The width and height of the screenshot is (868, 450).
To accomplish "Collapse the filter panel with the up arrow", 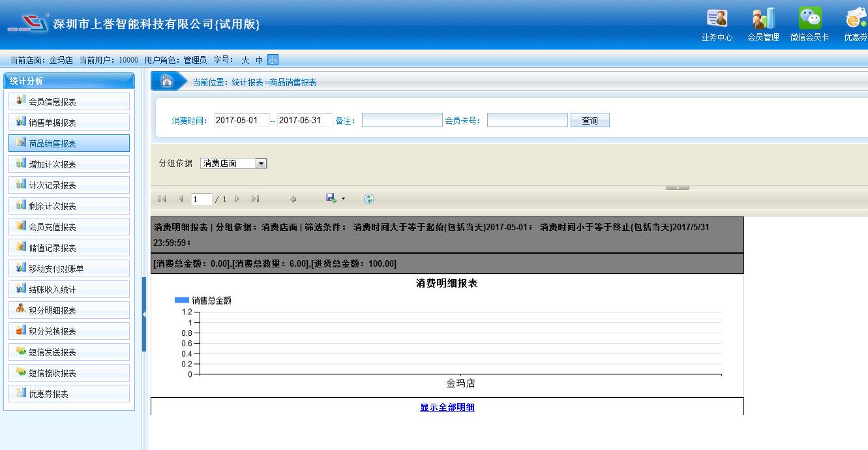I will point(678,187).
